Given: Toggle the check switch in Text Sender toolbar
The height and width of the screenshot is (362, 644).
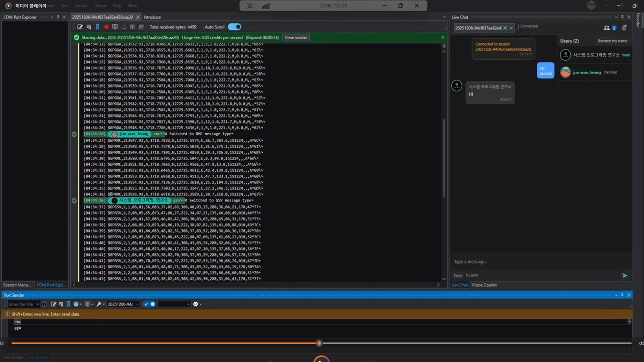Looking at the screenshot, I should (x=149, y=304).
